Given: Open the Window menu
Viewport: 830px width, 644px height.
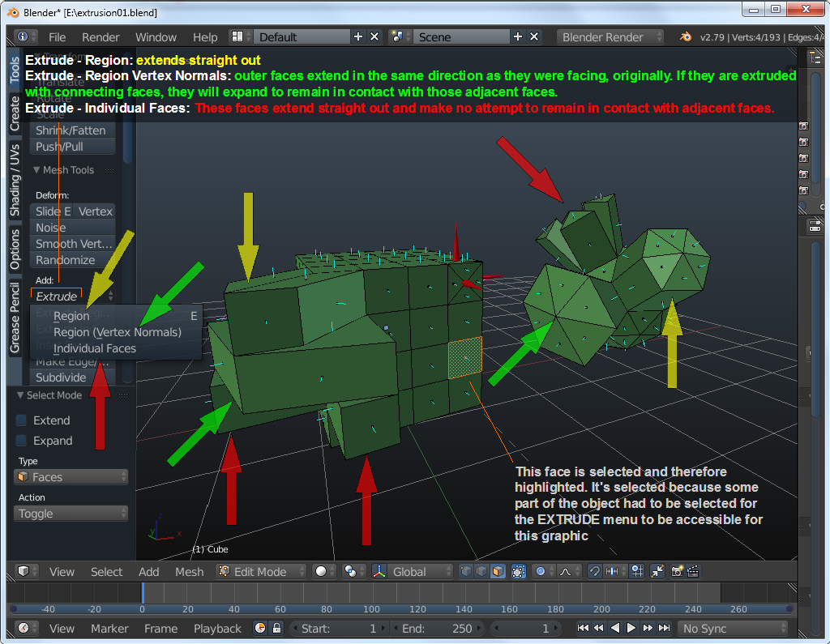Looking at the screenshot, I should coord(156,37).
